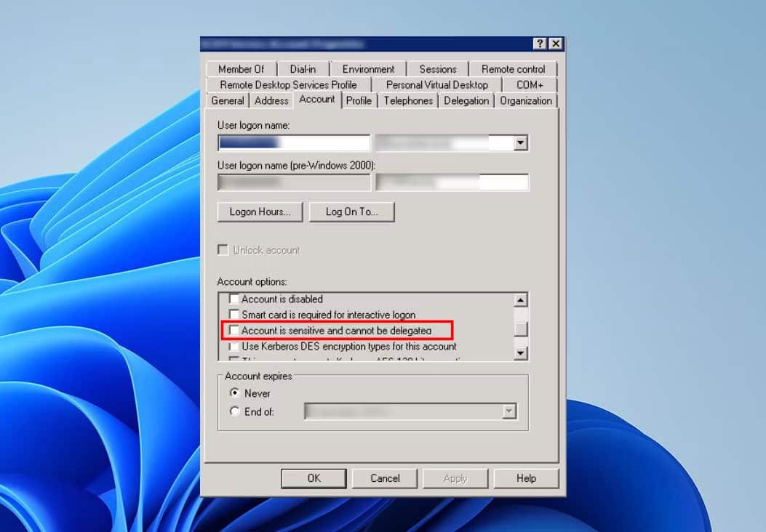Click the Cancel button
Screen dimensions: 766x532
coord(385,478)
